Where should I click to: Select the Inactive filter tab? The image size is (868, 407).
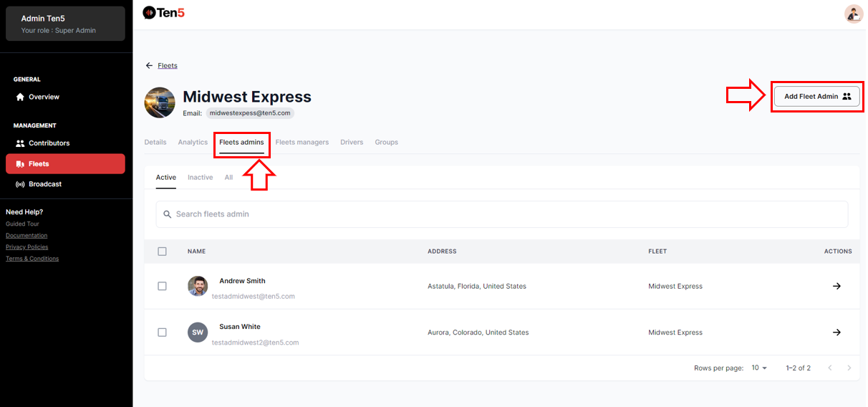[200, 177]
